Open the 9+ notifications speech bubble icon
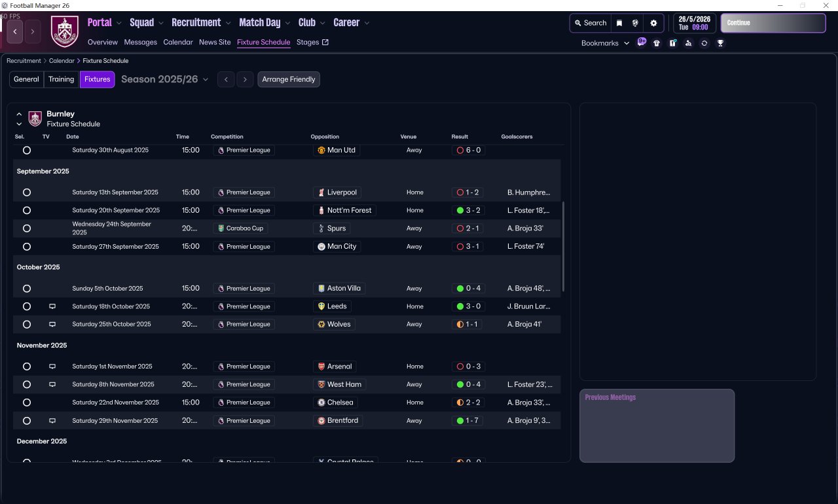This screenshot has height=504, width=838. (x=642, y=43)
